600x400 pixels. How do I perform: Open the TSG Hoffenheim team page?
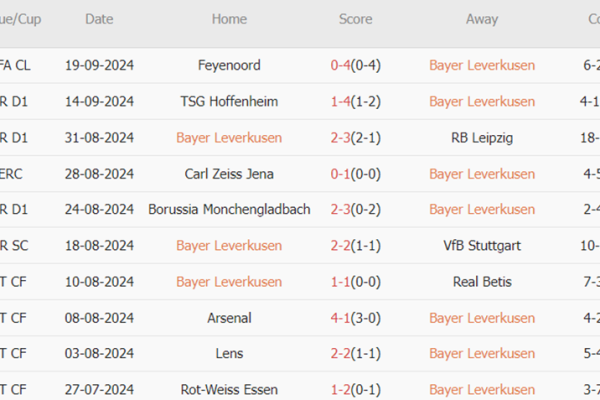point(229,101)
